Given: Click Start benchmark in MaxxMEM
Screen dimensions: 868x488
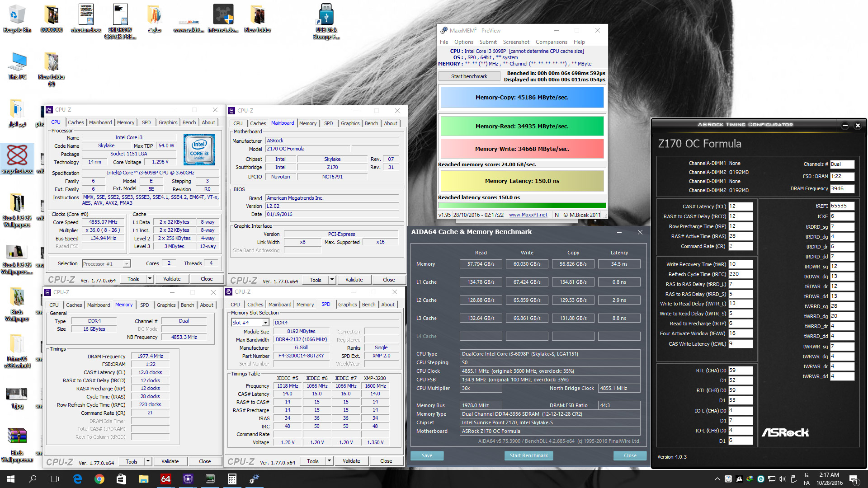Looking at the screenshot, I should click(469, 76).
